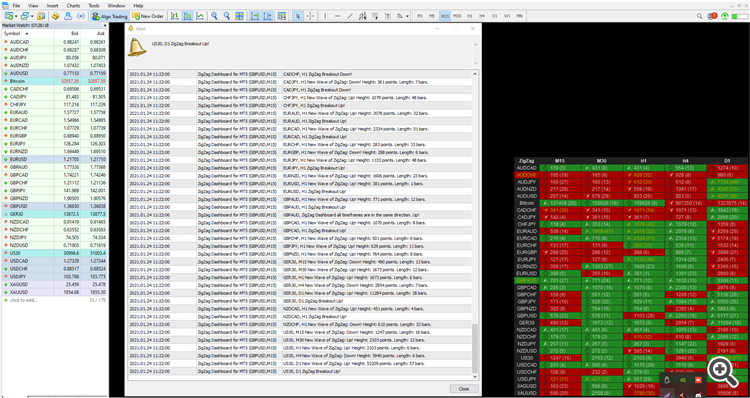Toggle Algo Trading on or off

tap(110, 16)
